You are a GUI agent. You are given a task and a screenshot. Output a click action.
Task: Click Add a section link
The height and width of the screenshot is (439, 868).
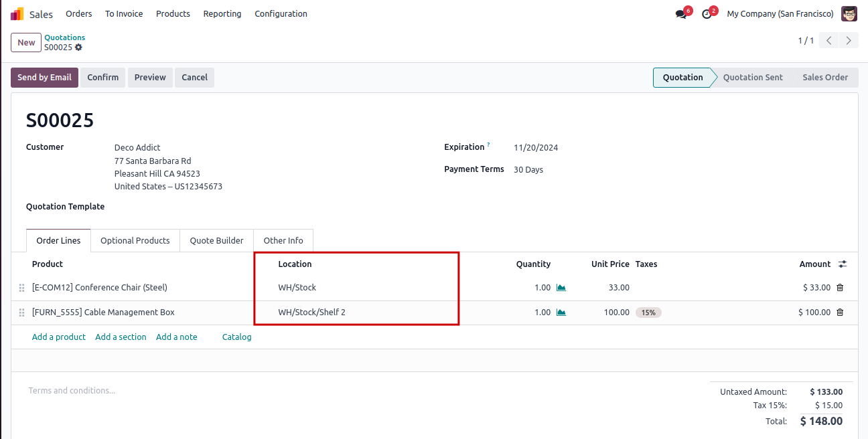[121, 337]
